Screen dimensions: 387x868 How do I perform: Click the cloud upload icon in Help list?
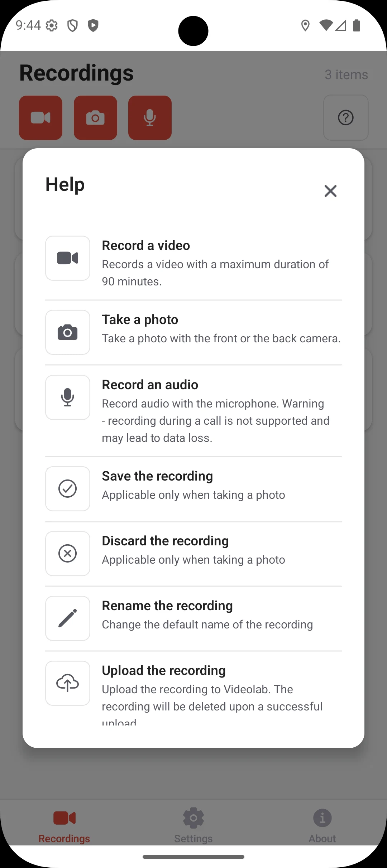pyautogui.click(x=68, y=683)
